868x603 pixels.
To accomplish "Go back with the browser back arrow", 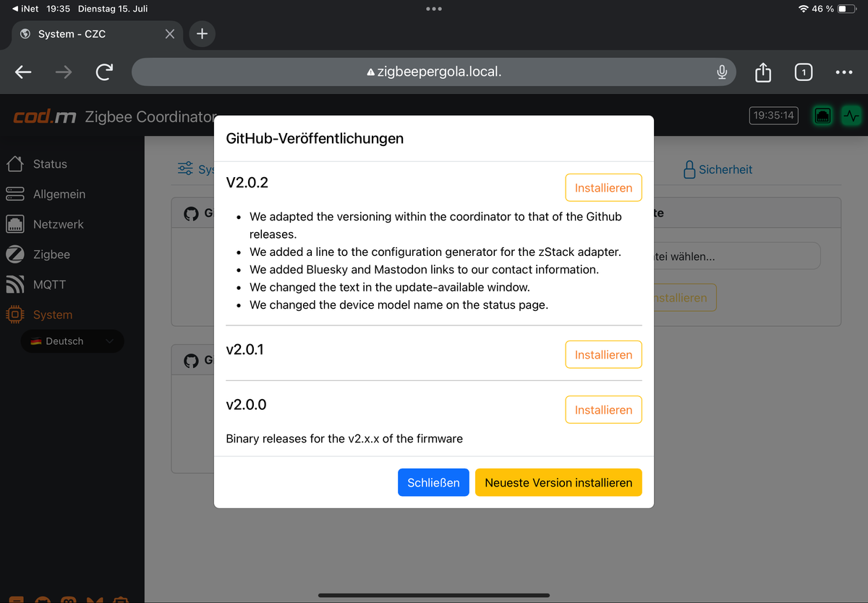I will (24, 72).
